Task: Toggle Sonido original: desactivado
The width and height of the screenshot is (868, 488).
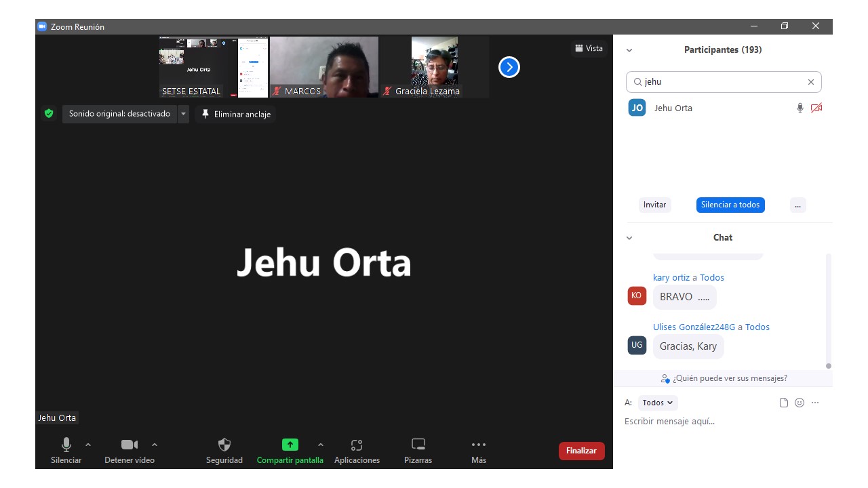Action: click(x=119, y=114)
